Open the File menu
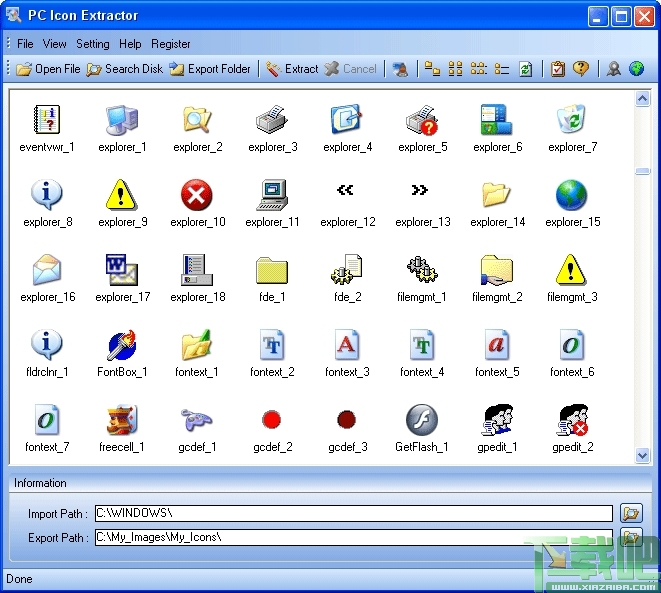Image resolution: width=661 pixels, height=593 pixels. [25, 44]
